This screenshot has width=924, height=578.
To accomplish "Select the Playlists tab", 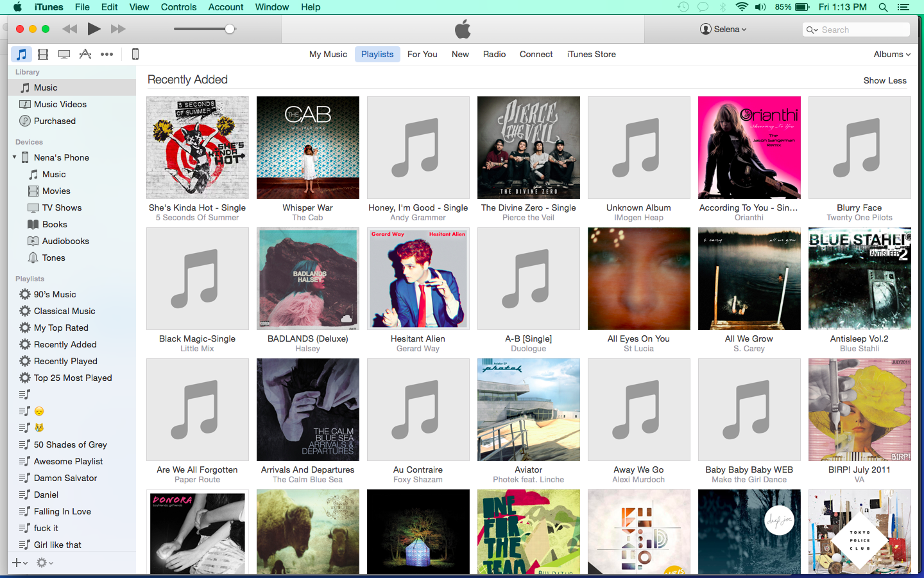I will tap(377, 54).
